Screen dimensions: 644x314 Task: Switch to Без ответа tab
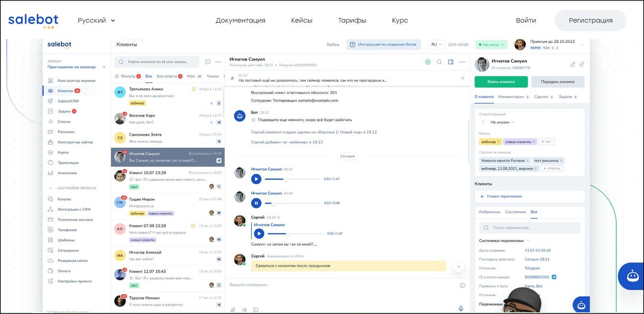[x=170, y=76]
